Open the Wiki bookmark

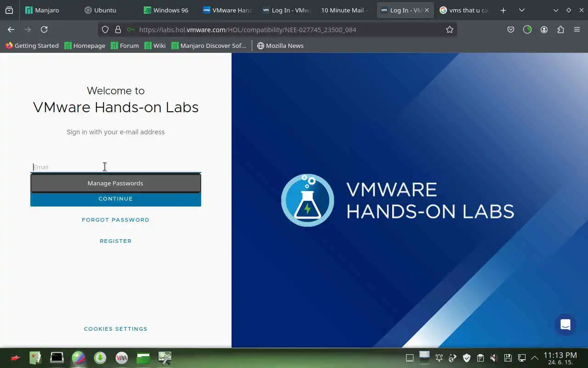point(155,46)
